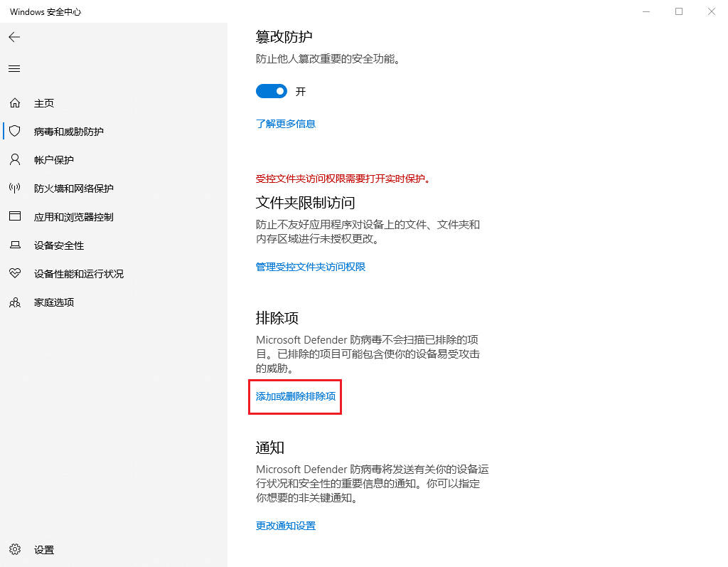The width and height of the screenshot is (728, 567).
Task: Click the family icon for 家庭选项
Action: coord(14,302)
